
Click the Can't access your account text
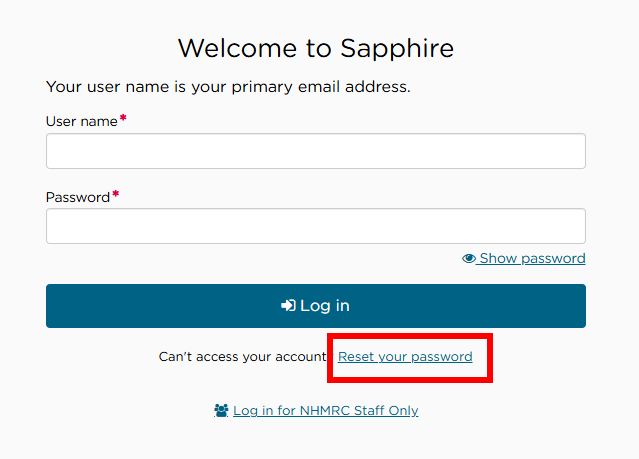(242, 357)
